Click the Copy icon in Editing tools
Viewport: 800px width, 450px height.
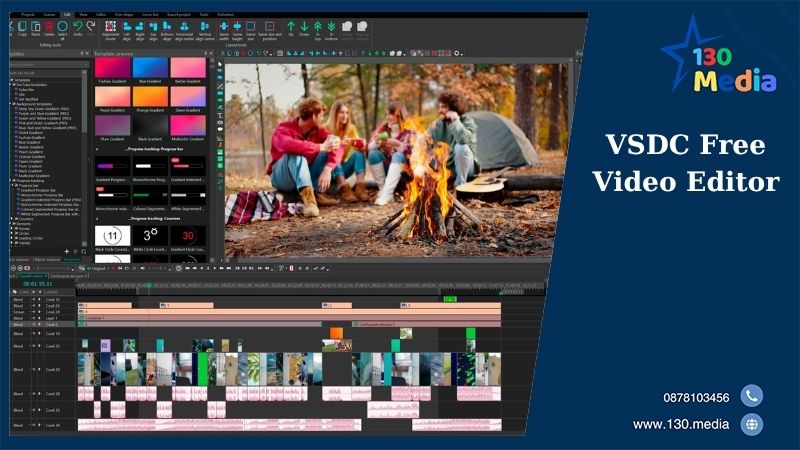click(22, 27)
